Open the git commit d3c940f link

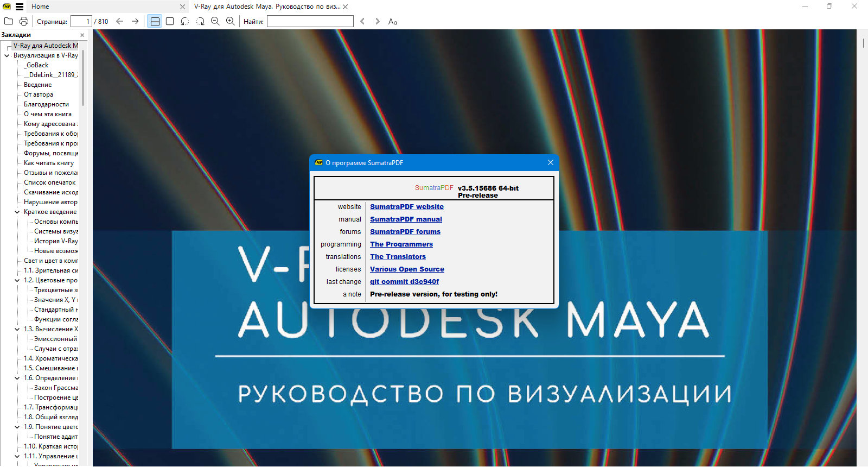(x=404, y=282)
